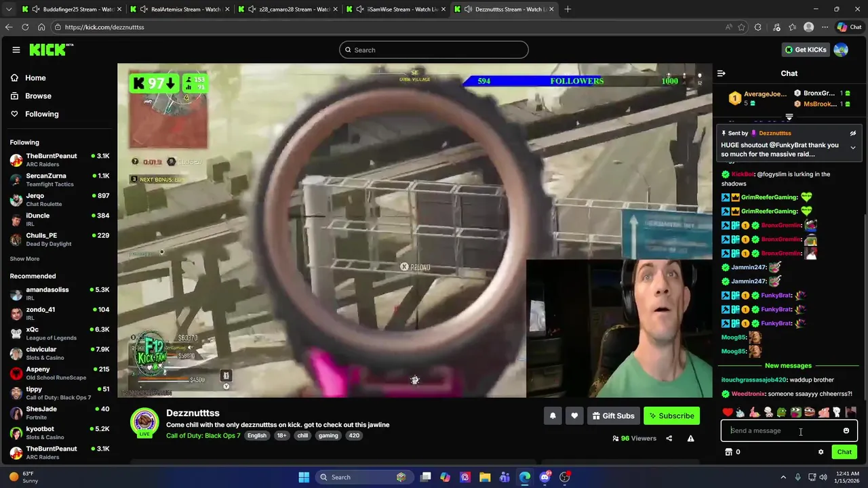The height and width of the screenshot is (488, 868).
Task: Switch to RealArtemisx Stream tab
Action: [178, 9]
